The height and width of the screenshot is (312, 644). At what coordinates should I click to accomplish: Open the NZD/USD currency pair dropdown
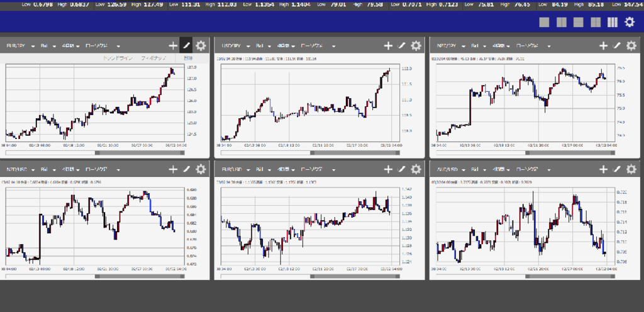coord(20,170)
